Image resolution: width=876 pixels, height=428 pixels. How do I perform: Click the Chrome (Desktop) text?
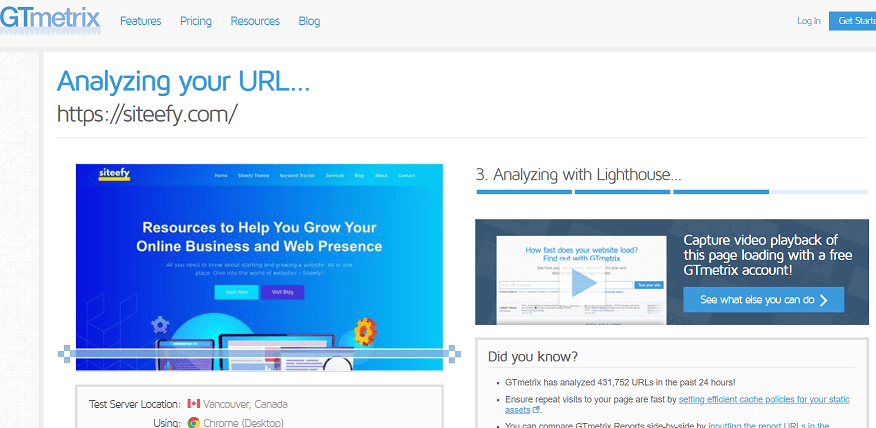(244, 423)
